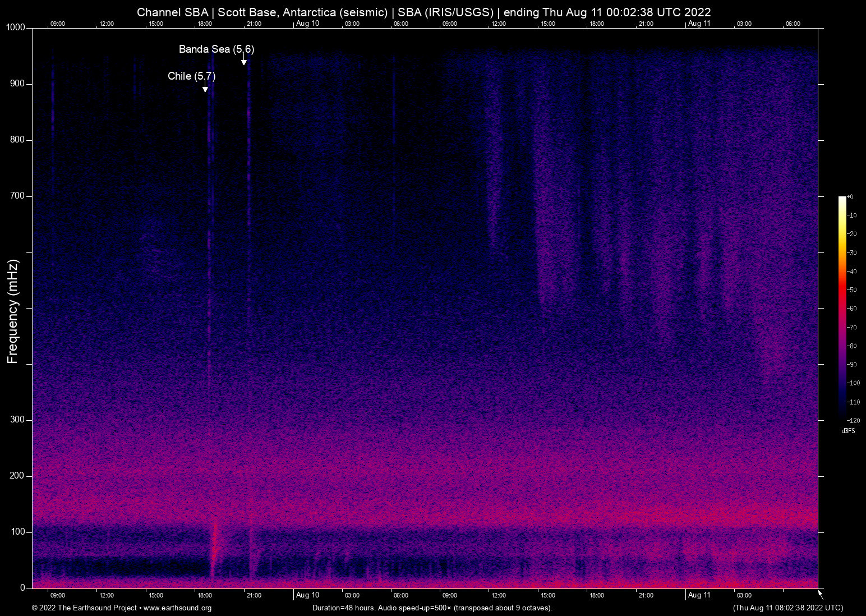Select the Banda Sea (5.6) annotation label

coord(216,49)
